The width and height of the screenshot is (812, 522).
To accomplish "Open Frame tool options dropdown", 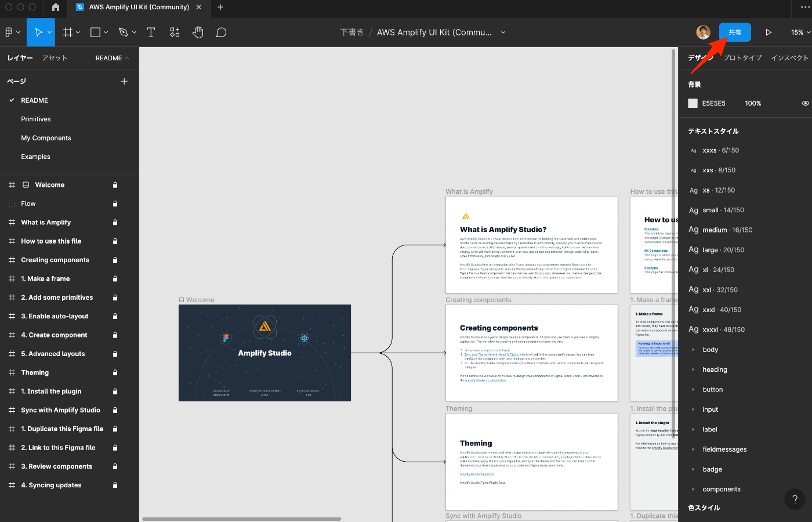I will [78, 32].
